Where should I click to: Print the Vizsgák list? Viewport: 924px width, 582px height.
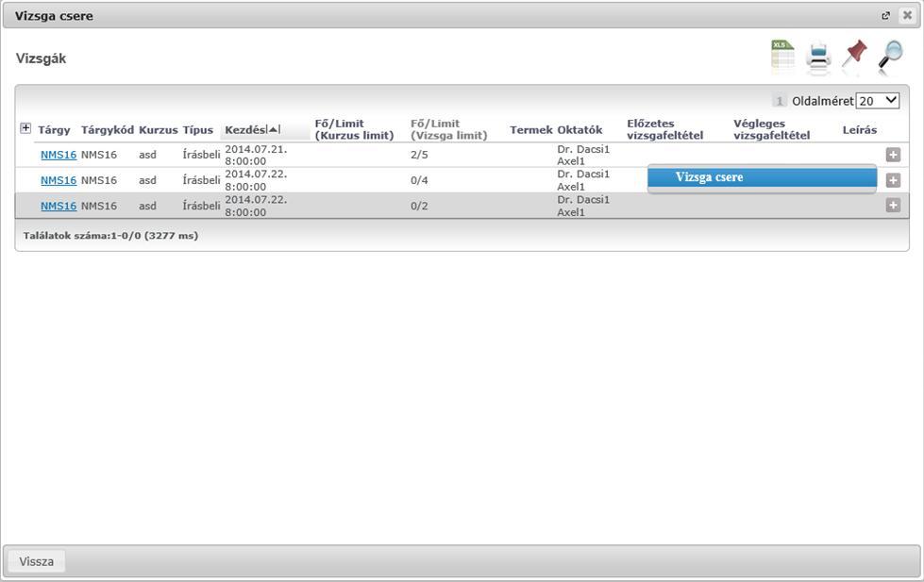(x=818, y=58)
